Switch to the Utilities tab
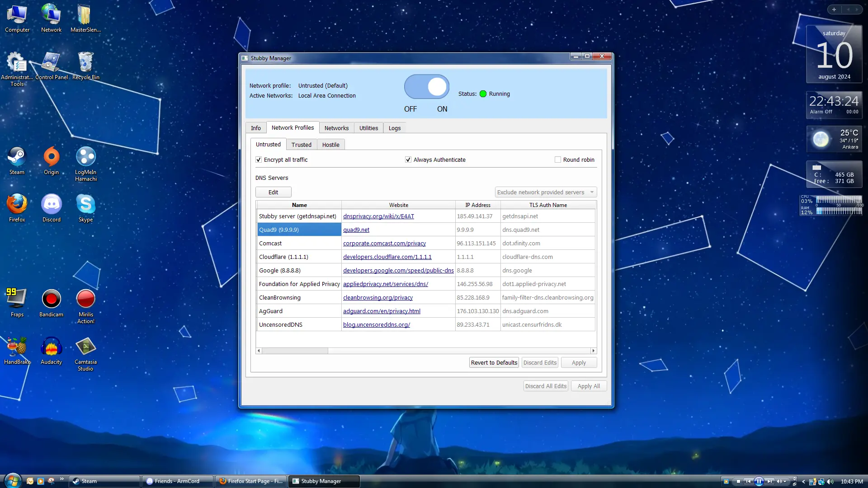 coord(368,128)
